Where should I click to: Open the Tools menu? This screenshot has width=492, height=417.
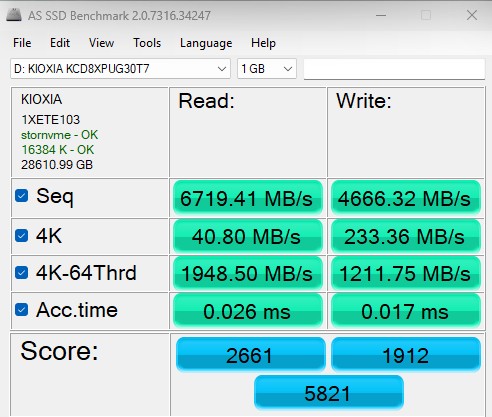coord(147,43)
